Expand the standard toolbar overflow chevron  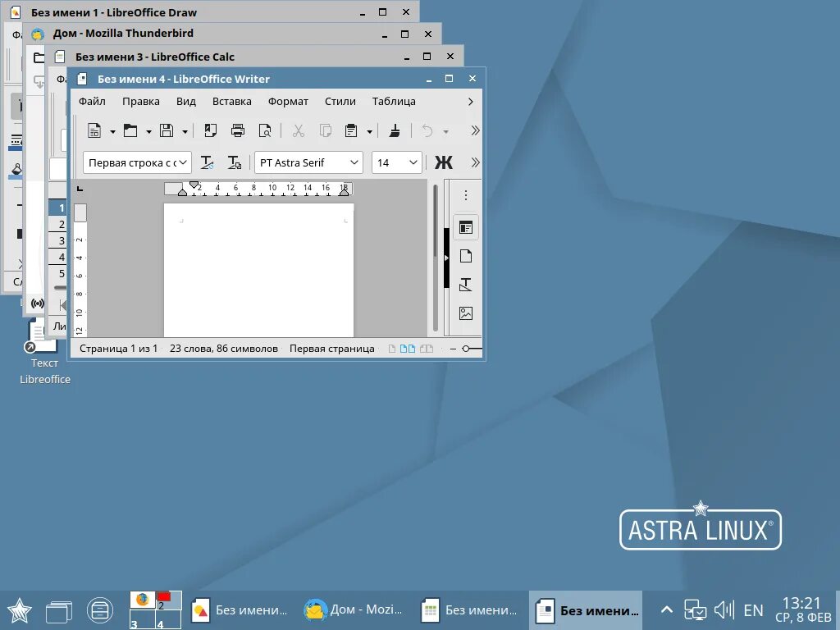pos(475,130)
